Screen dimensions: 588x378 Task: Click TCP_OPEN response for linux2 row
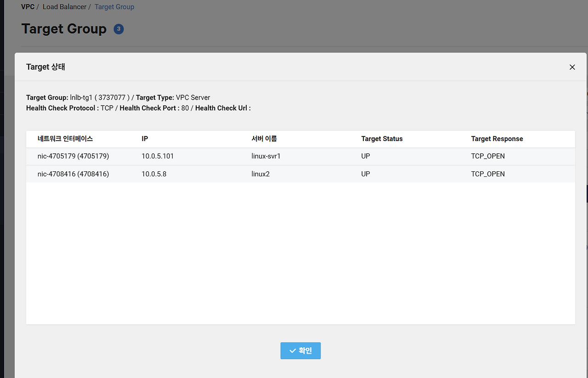point(488,174)
